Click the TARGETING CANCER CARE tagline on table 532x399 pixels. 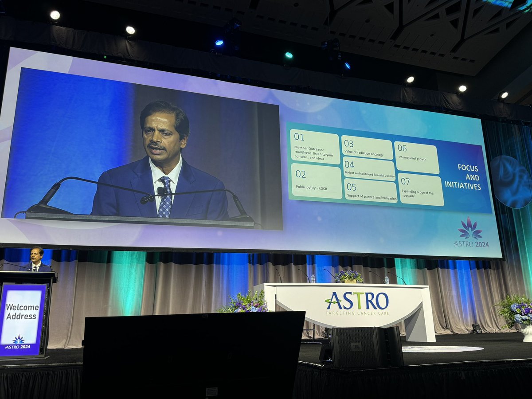pyautogui.click(x=356, y=313)
